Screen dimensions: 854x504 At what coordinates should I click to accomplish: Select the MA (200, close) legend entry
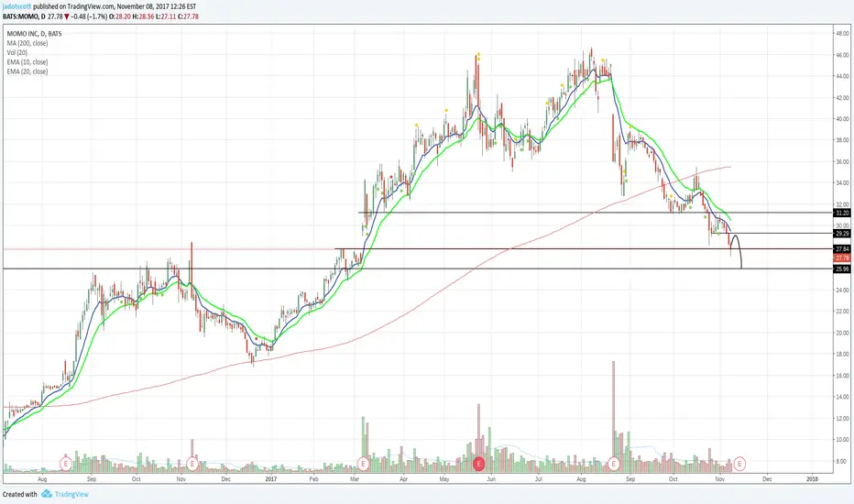click(27, 43)
